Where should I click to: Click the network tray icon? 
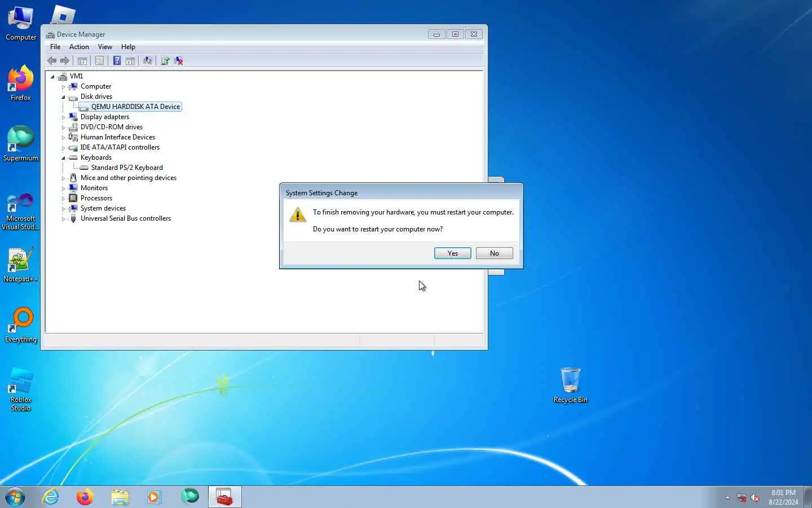coord(742,497)
